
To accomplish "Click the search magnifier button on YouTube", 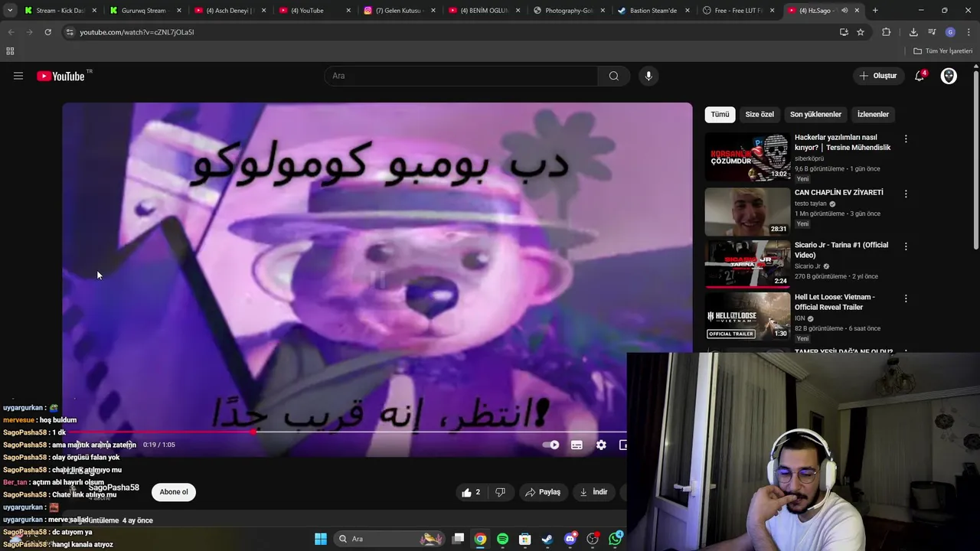I will (613, 76).
